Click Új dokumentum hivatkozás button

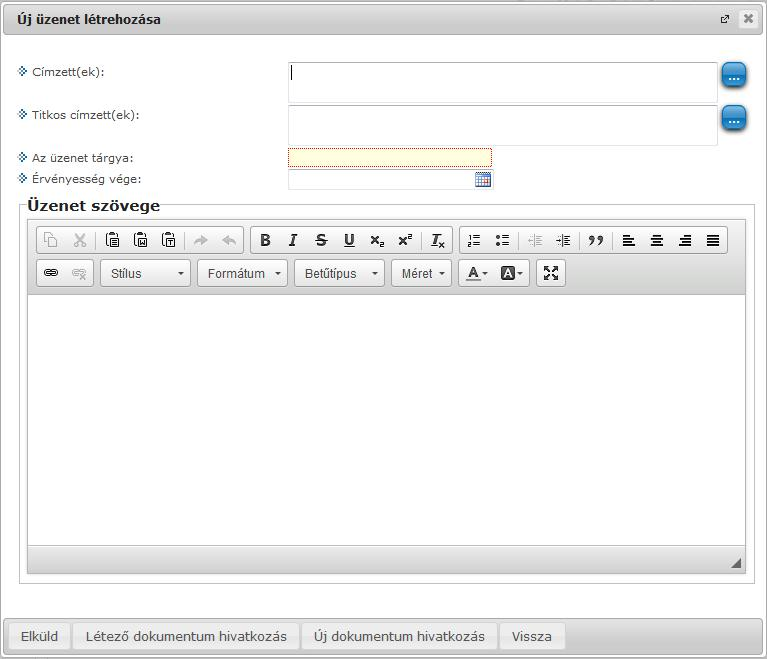tap(400, 636)
